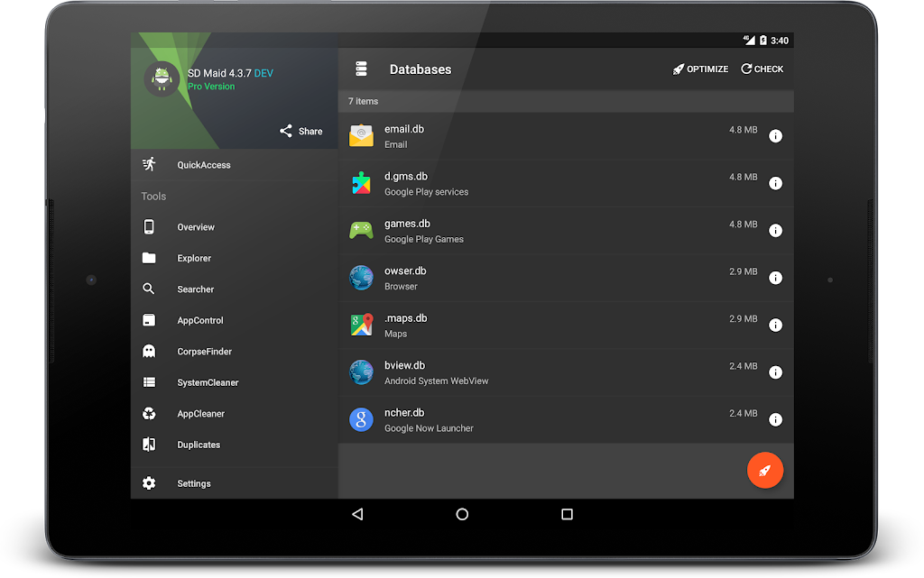
Task: Open info for email.db
Action: click(774, 136)
